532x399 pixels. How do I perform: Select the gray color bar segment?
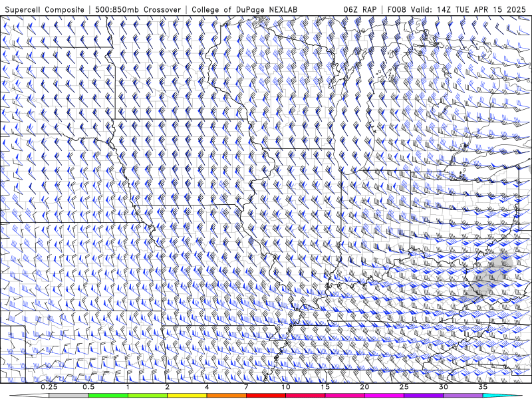[69, 396]
